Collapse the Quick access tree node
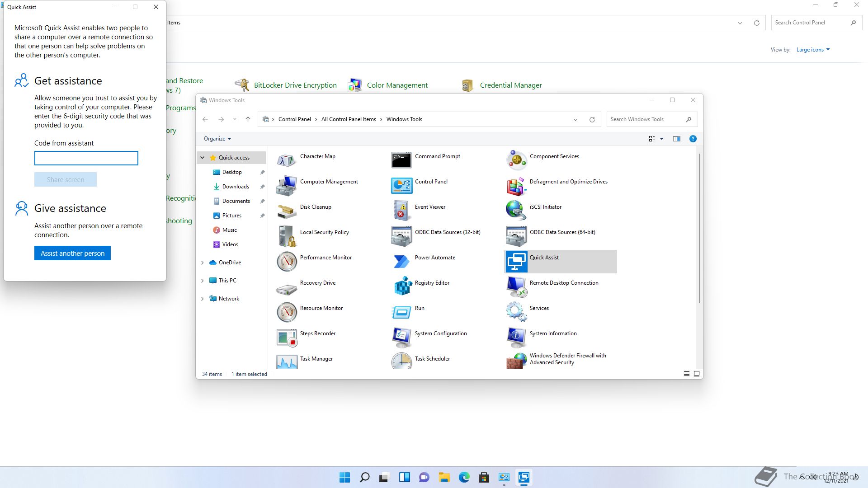This screenshot has width=868, height=488. pyautogui.click(x=203, y=158)
